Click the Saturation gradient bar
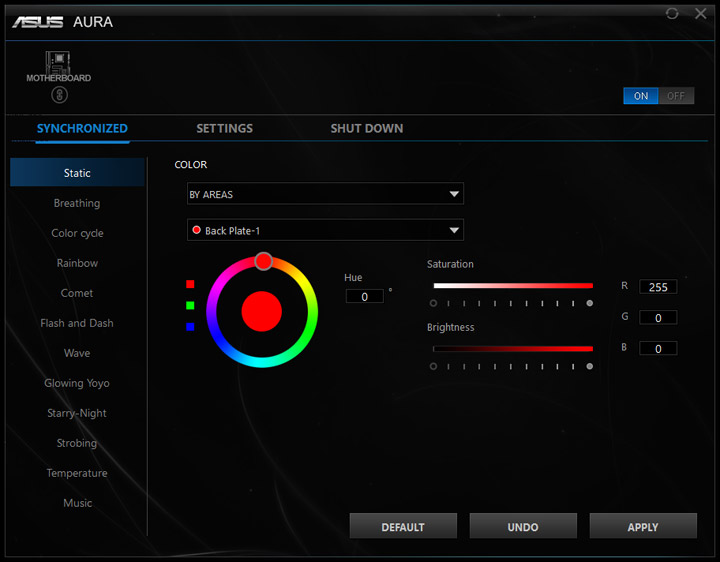Image resolution: width=720 pixels, height=562 pixels. point(513,286)
